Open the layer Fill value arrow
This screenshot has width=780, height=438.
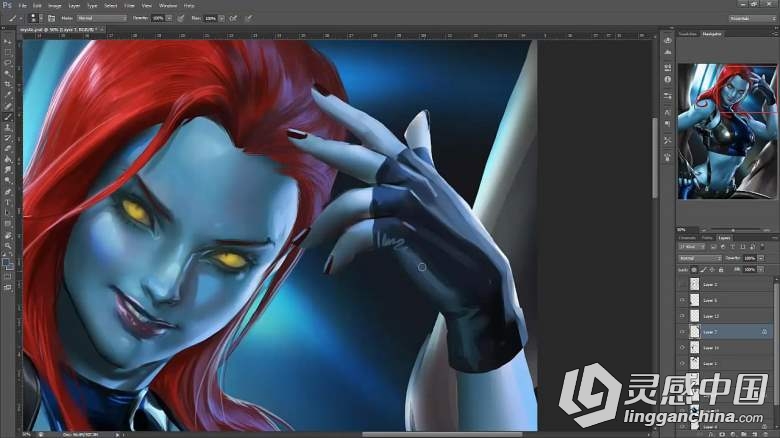point(761,269)
